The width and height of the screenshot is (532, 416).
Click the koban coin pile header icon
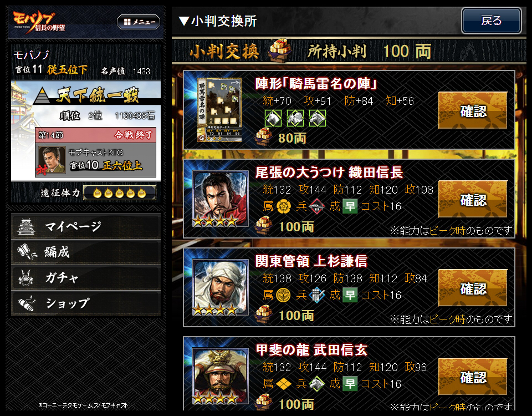[280, 51]
